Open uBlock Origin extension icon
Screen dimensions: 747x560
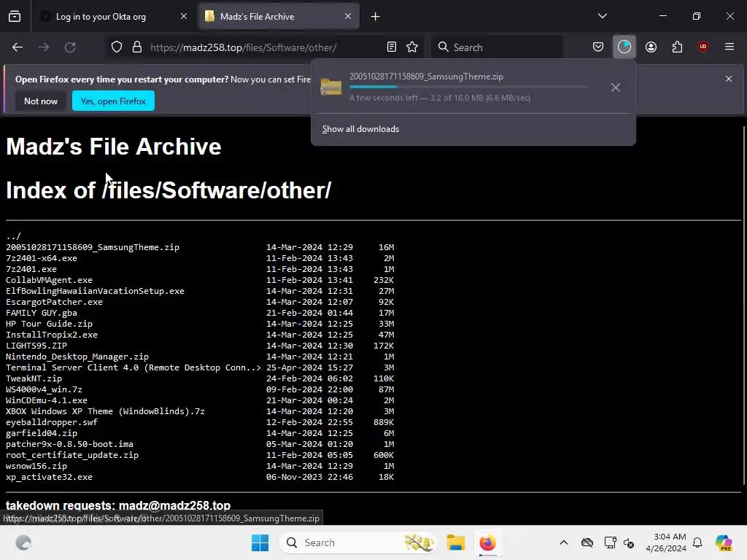pyautogui.click(x=703, y=47)
